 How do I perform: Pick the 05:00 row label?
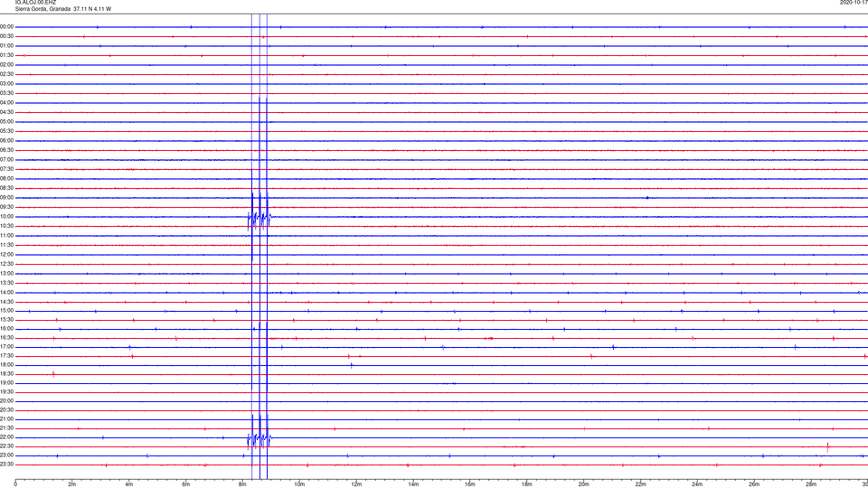click(6, 121)
